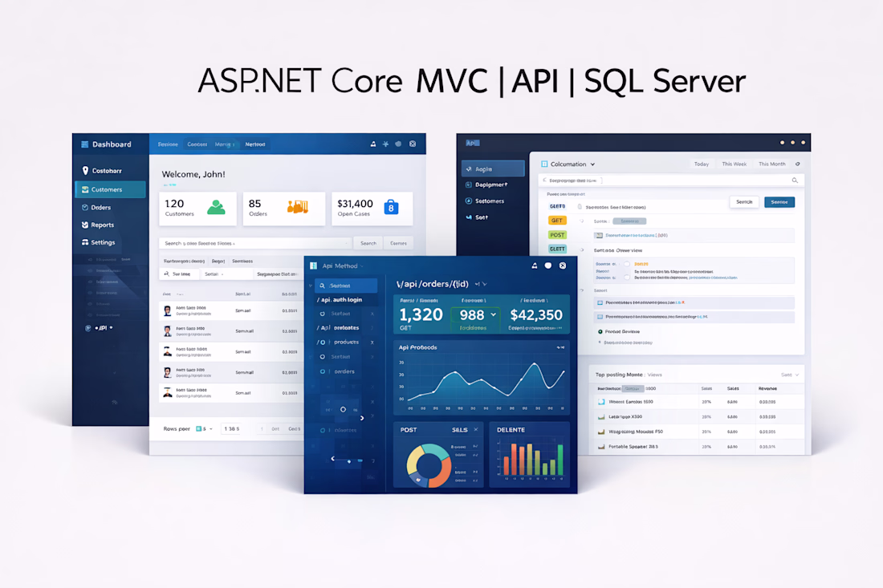Click the Costobarr location pin icon
This screenshot has width=883, height=588.
click(x=85, y=171)
